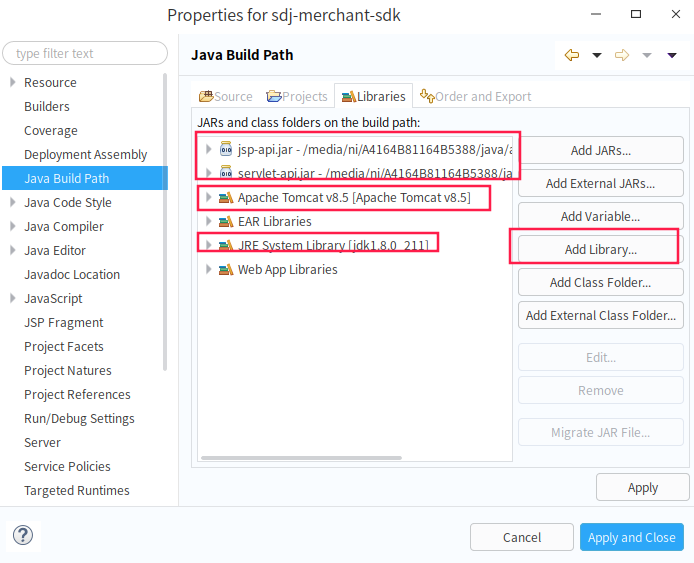Viewport: 694px width, 563px height.
Task: Open the view menu dropdown arrow
Action: (x=672, y=55)
